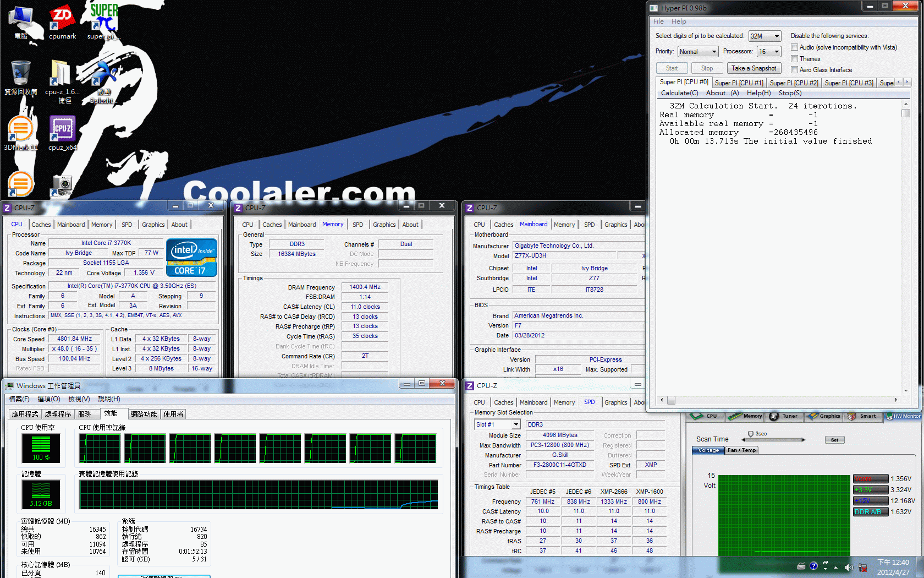Click the DDR A/B voltage legend swatch
924x578 pixels.
(x=871, y=512)
